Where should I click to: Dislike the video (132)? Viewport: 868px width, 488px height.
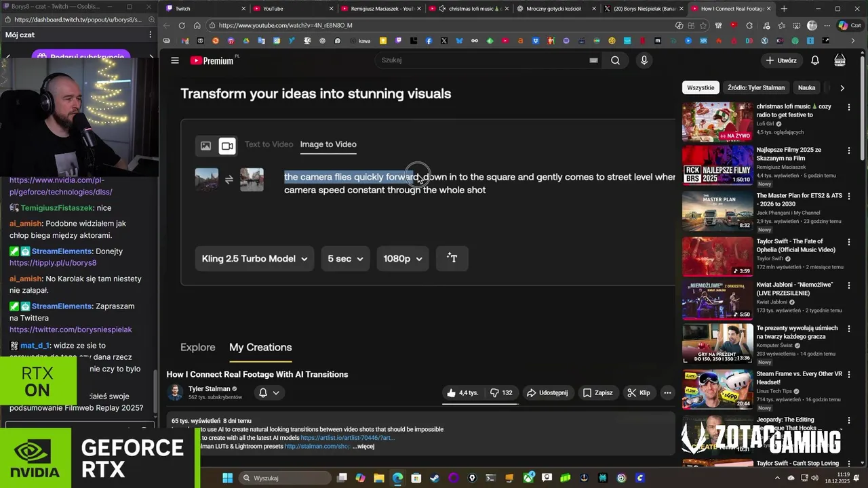(501, 392)
